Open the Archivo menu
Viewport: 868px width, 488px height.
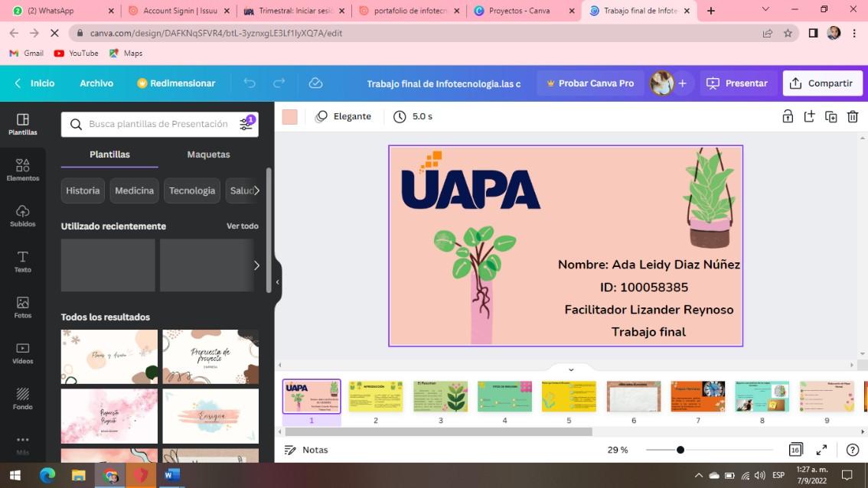point(96,83)
